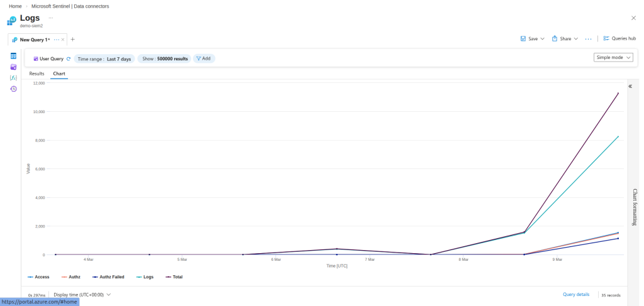Viewport: 644px width, 306px height.
Task: Toggle Logs series in legend
Action: coord(145,277)
